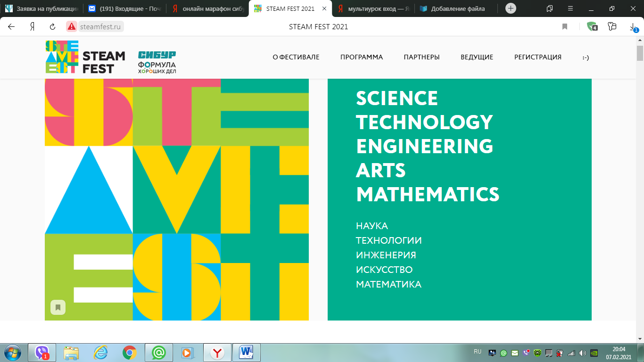Reload the page with refresh icon
The height and width of the screenshot is (362, 644).
pos(53,27)
